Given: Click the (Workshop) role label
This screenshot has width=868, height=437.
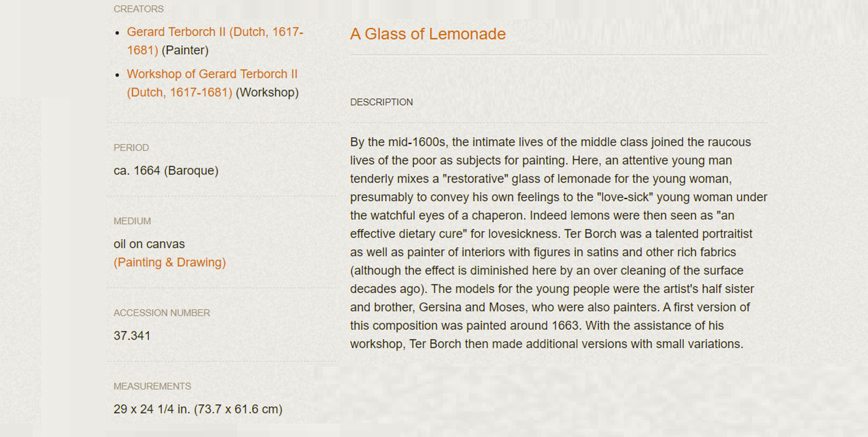Looking at the screenshot, I should (267, 92).
